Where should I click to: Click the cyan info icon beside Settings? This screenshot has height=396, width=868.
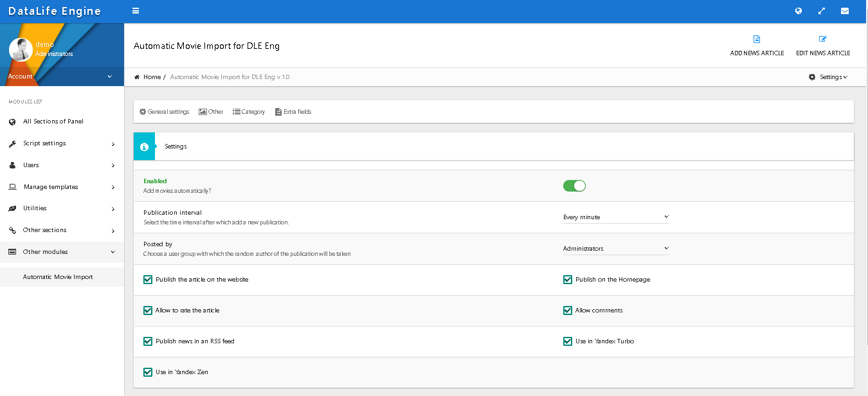[x=144, y=147]
